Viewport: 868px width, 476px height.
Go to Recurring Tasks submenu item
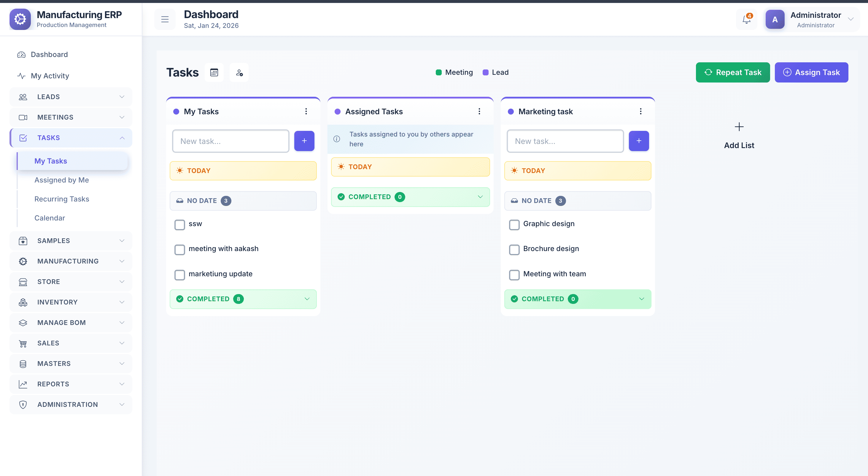pyautogui.click(x=62, y=199)
